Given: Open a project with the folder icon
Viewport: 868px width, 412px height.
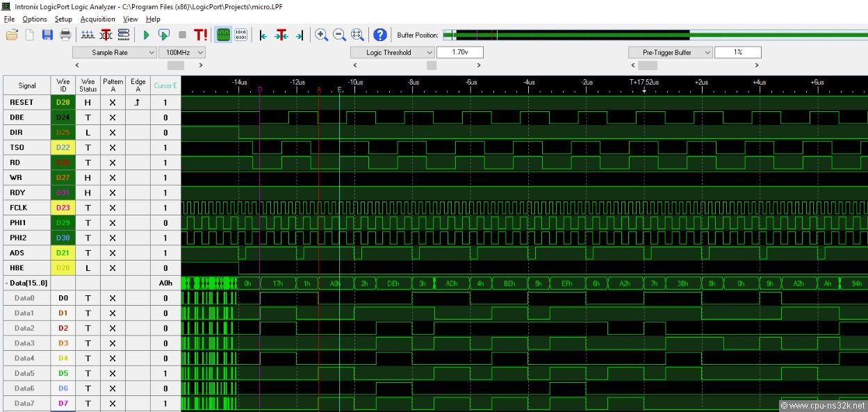Looking at the screenshot, I should (13, 35).
